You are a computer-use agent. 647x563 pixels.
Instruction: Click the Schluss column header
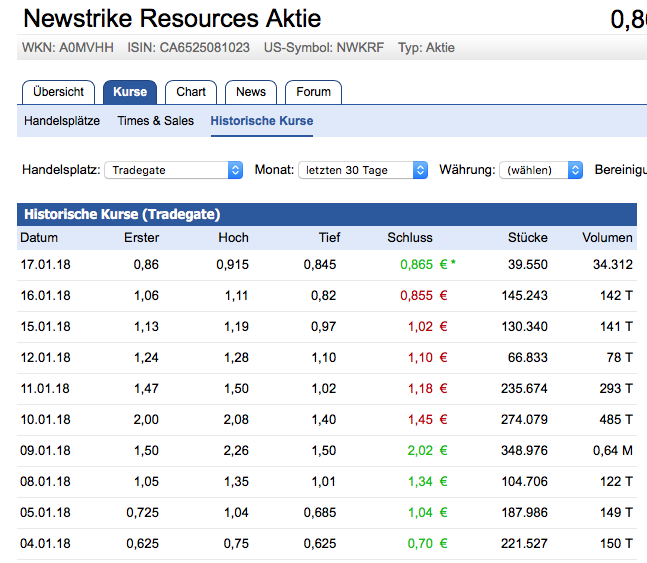(410, 238)
